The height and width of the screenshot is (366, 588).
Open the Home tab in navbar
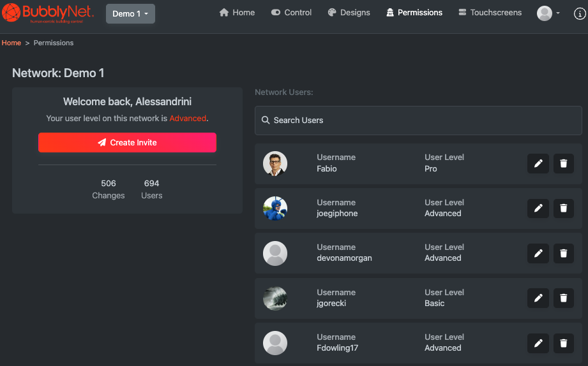237,13
